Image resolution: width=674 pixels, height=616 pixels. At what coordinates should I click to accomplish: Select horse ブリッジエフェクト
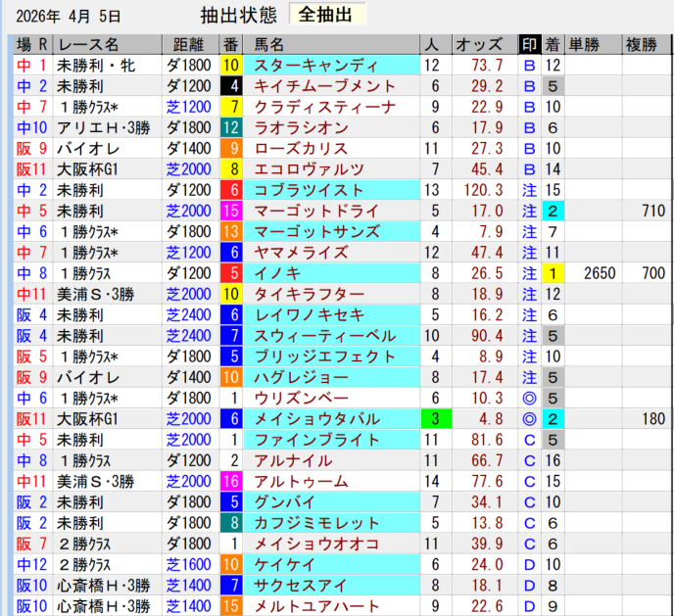(x=331, y=356)
